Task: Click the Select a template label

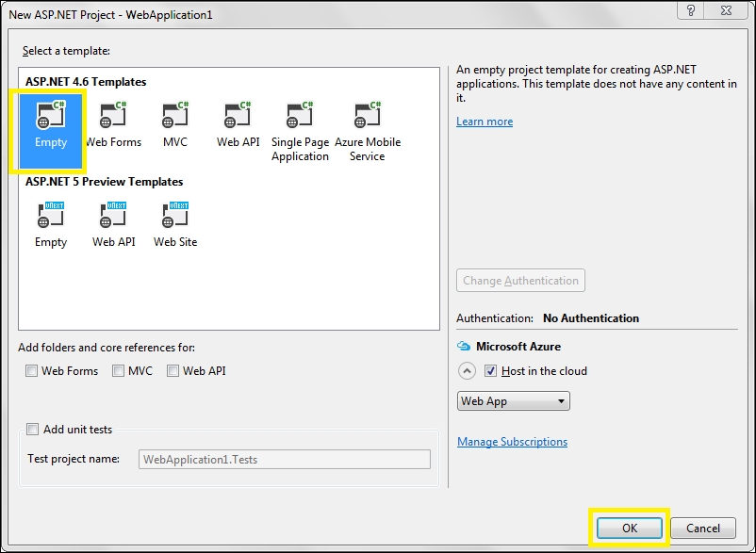Action: point(67,51)
